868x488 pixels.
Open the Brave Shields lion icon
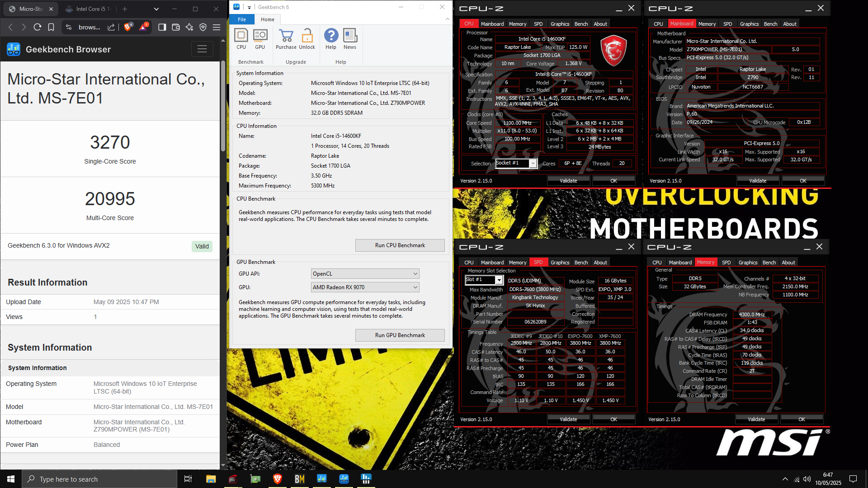click(127, 27)
